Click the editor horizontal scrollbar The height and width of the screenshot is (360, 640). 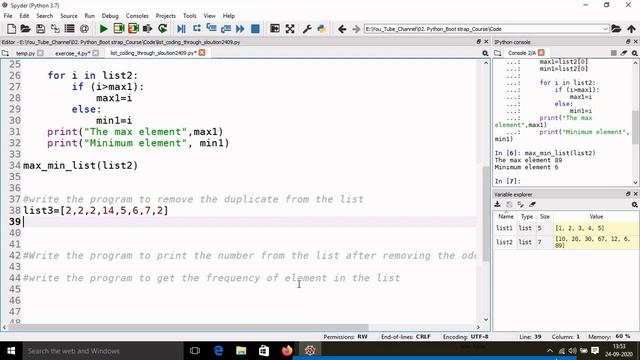click(188, 327)
